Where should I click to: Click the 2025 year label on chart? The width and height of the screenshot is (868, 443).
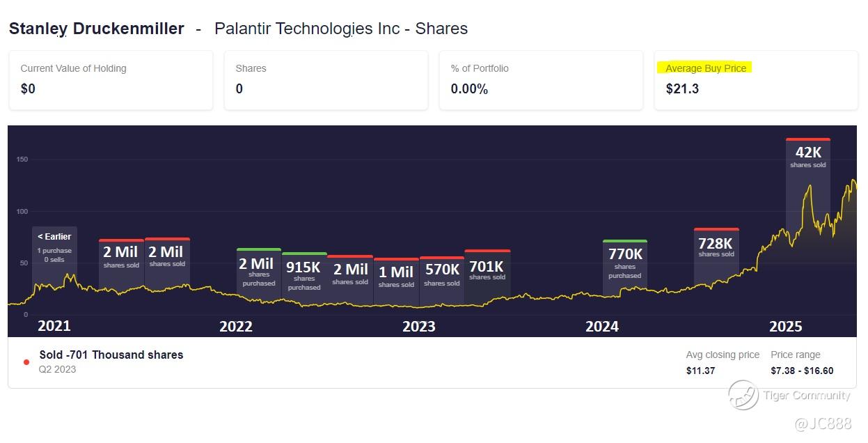click(785, 326)
